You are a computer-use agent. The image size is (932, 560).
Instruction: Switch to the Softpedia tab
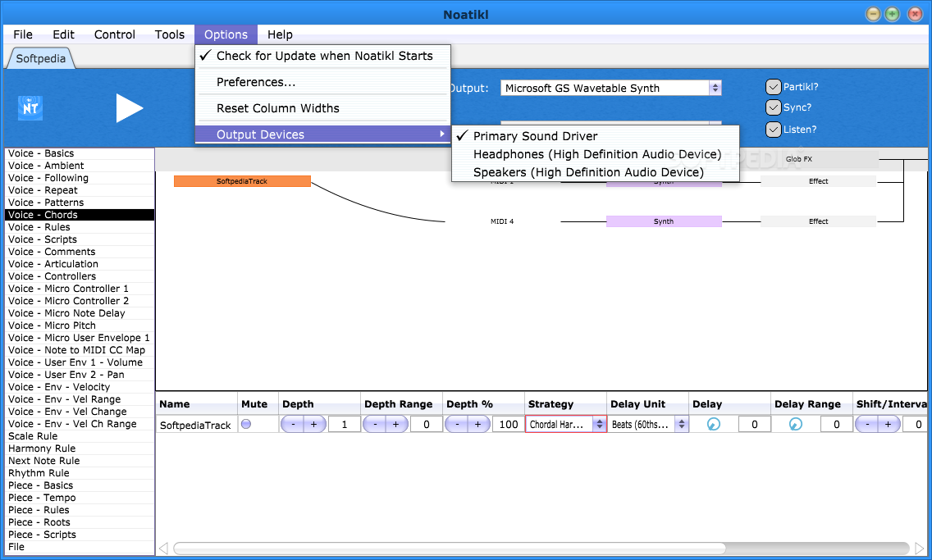pyautogui.click(x=40, y=58)
